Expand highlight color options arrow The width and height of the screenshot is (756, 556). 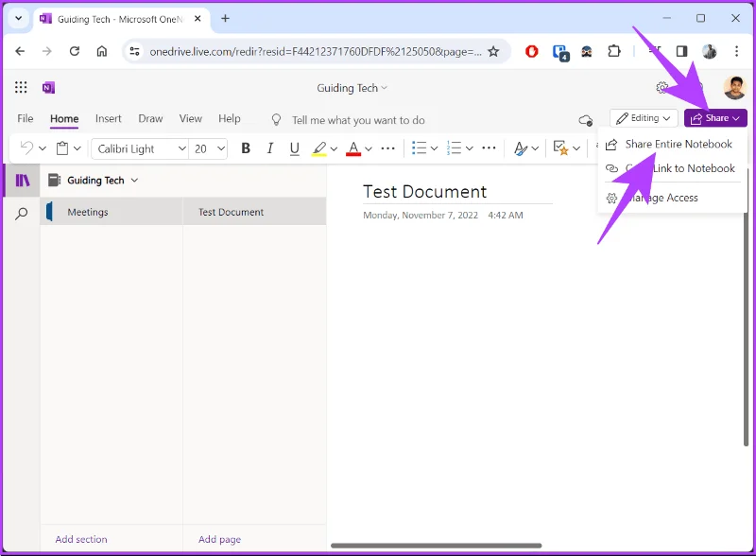[x=334, y=148]
